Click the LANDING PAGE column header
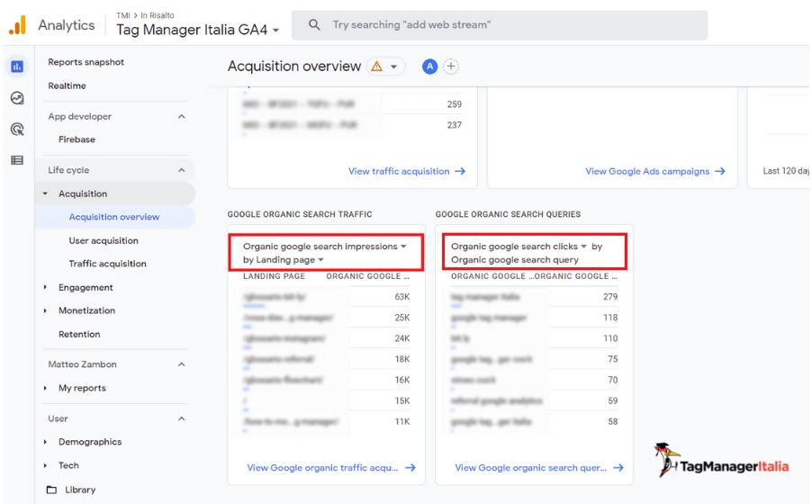This screenshot has width=812, height=504. coord(274,276)
